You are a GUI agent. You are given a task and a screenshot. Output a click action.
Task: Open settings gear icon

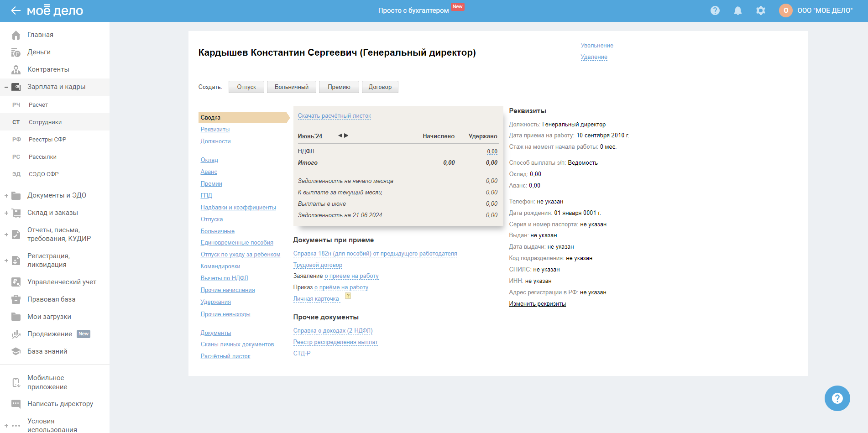tap(760, 10)
